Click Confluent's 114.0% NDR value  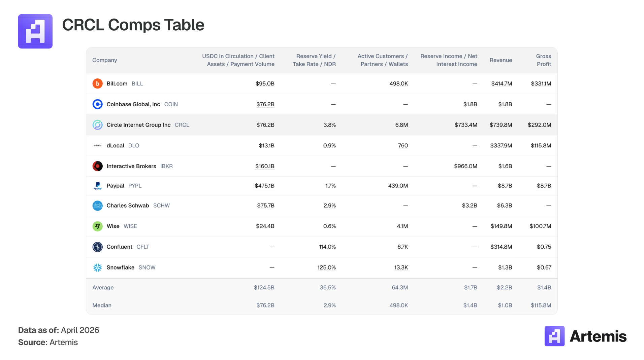tap(327, 247)
